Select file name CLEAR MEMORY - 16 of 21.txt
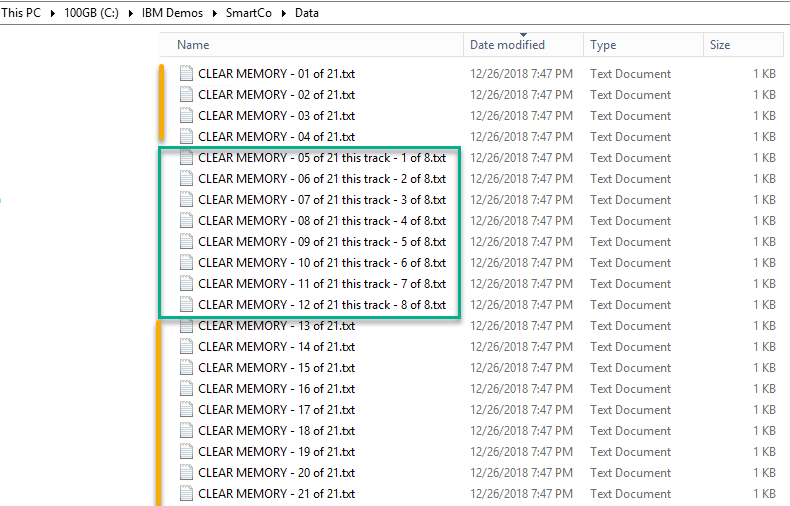Screen dimensions: 790x506 tap(276, 389)
